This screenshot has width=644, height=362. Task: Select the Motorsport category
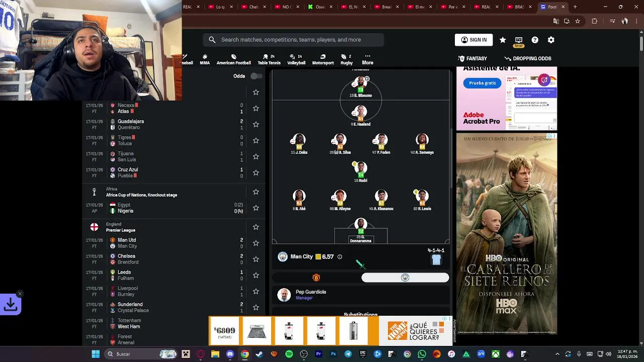323,59
